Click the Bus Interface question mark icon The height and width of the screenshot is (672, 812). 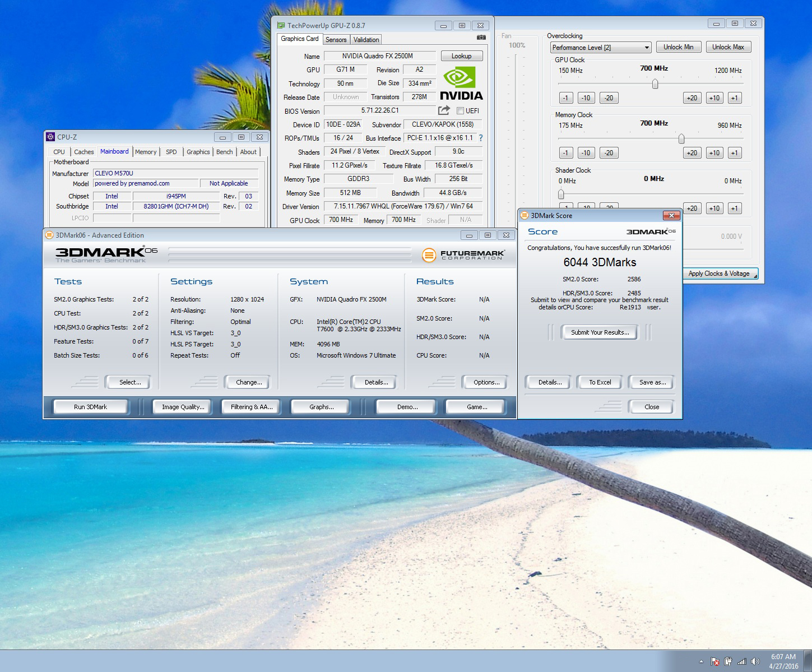pyautogui.click(x=480, y=138)
